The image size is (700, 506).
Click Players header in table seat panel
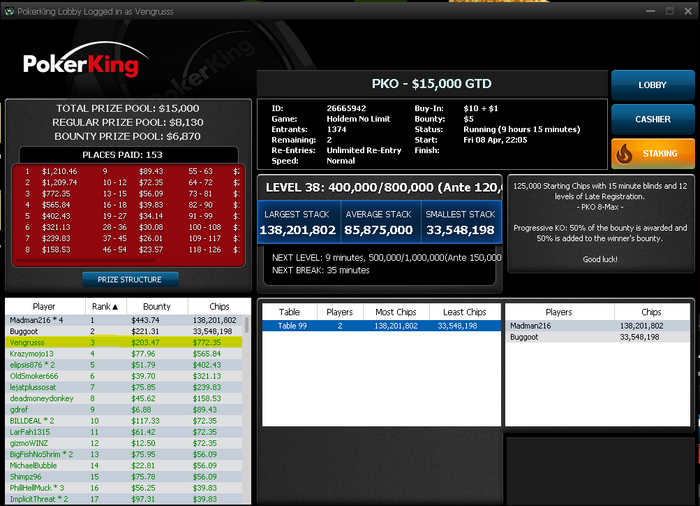[x=559, y=312]
